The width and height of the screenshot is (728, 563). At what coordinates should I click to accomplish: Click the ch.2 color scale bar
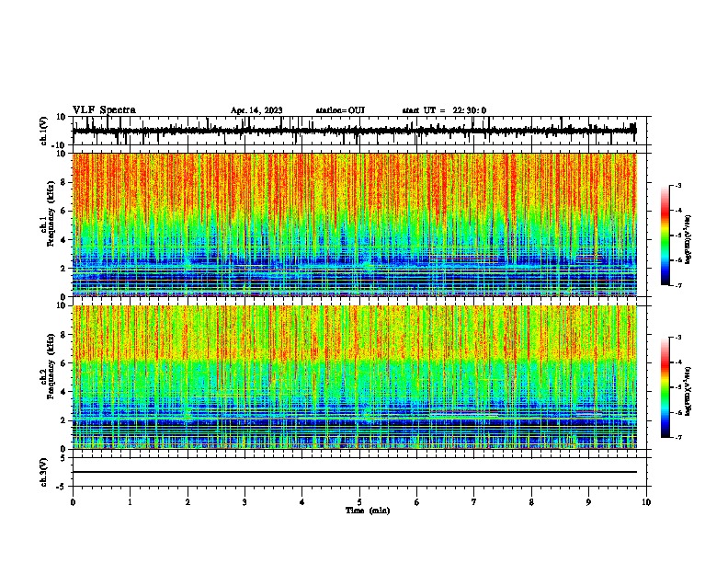point(665,387)
